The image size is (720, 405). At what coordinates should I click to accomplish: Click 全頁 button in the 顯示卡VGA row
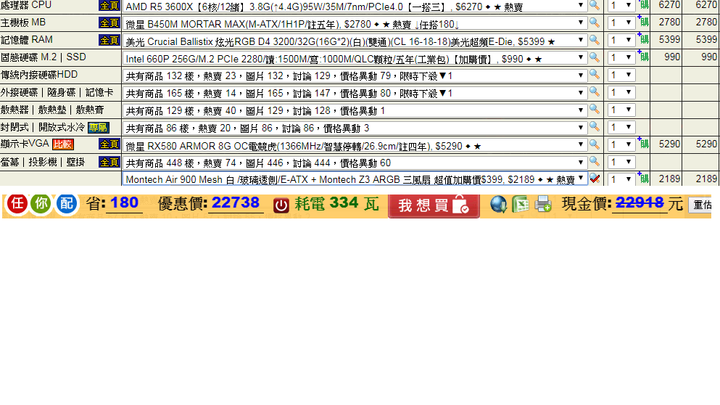pos(109,144)
